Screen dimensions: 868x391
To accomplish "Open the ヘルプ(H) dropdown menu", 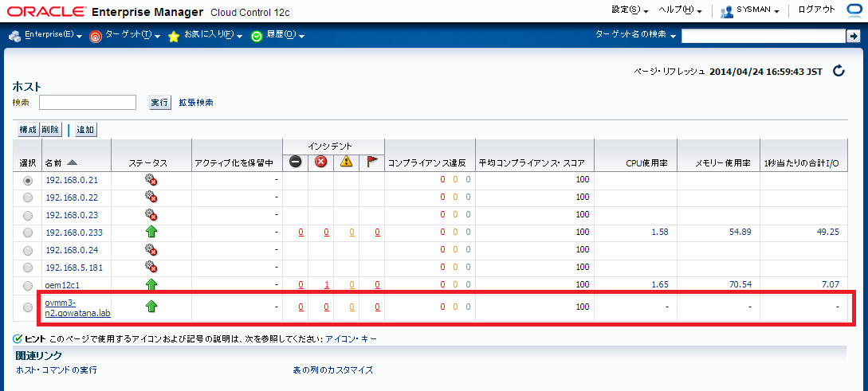I will pos(681,10).
